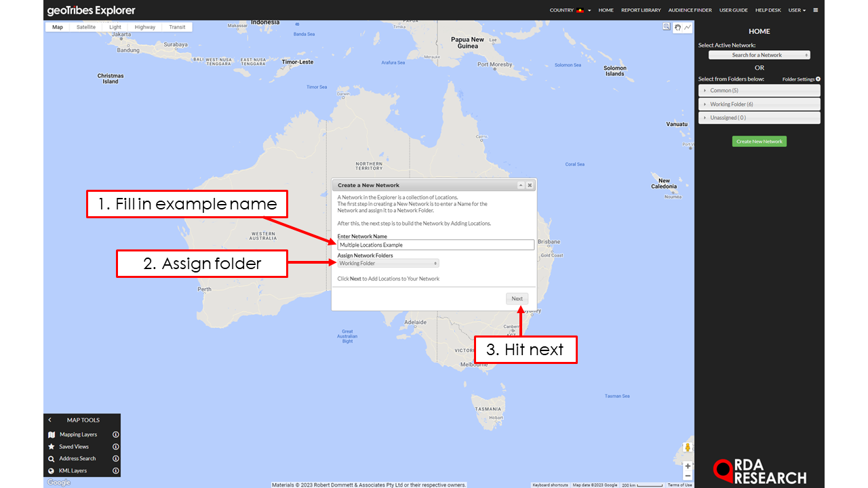Viewport: 868px width, 488px height.
Task: Open Keyboard shortcuts link on map
Action: click(550, 485)
